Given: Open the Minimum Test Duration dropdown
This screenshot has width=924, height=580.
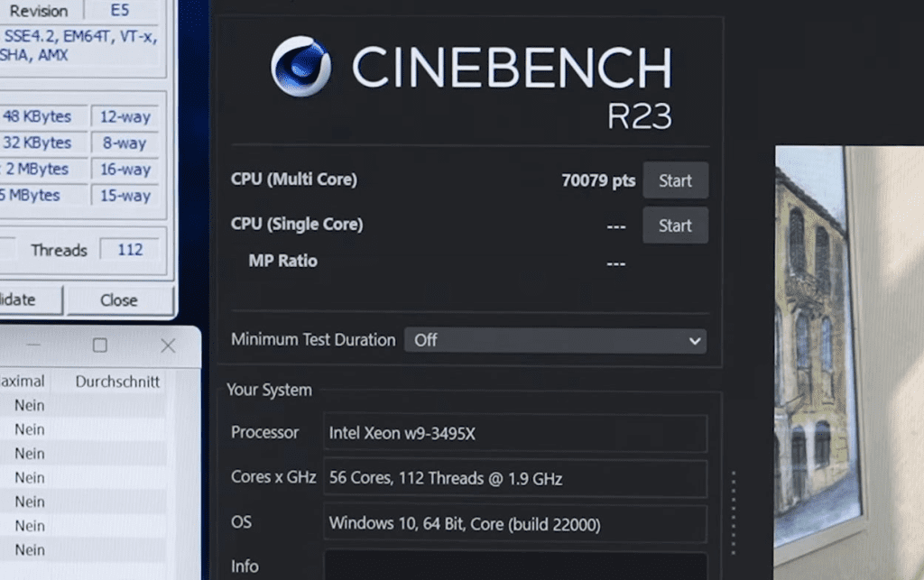Looking at the screenshot, I should [x=555, y=340].
